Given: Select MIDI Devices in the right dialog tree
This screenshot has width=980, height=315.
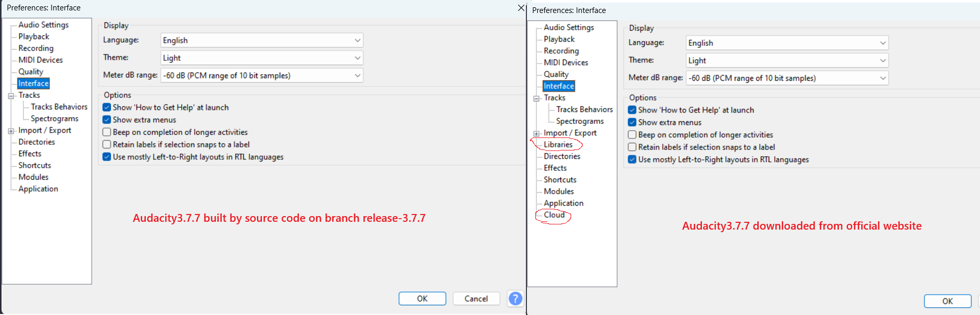Looking at the screenshot, I should [566, 62].
